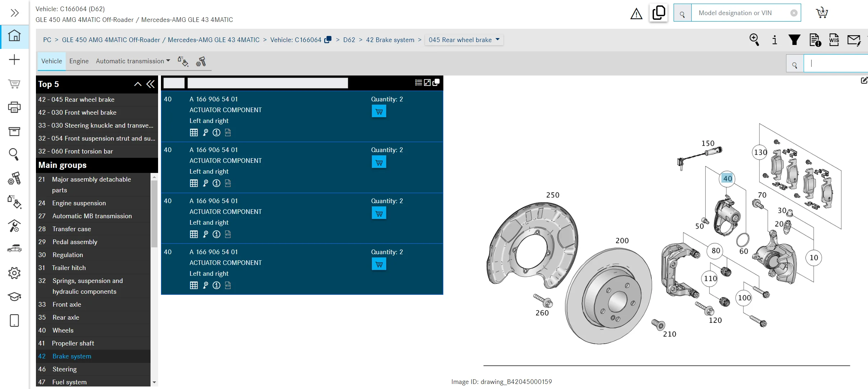Click copy icon next to Vehicle: C166064
Screen dimensions: 868x389
[328, 40]
